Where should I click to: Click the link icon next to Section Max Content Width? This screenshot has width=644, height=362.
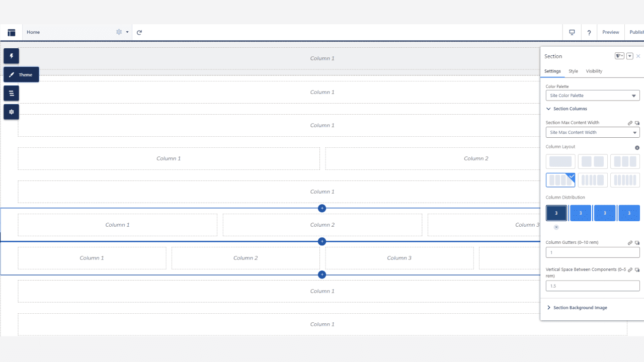pyautogui.click(x=629, y=123)
